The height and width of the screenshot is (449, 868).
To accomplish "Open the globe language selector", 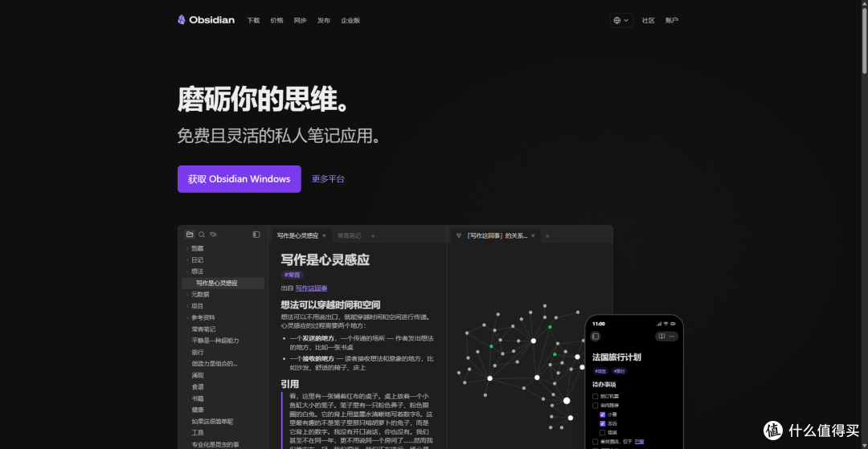I will pos(621,20).
